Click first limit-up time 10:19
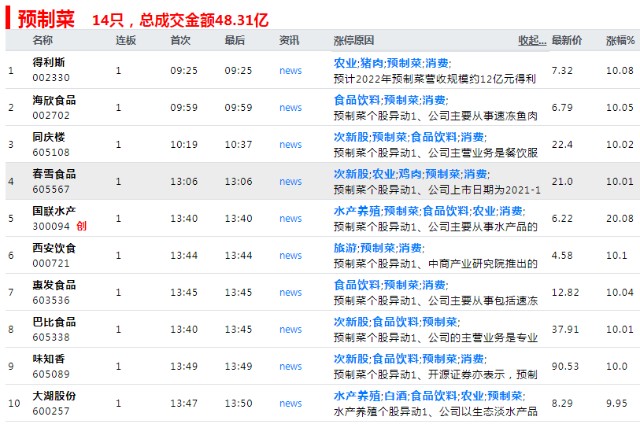Image resolution: width=640 pixels, height=424 pixels. pos(184,144)
